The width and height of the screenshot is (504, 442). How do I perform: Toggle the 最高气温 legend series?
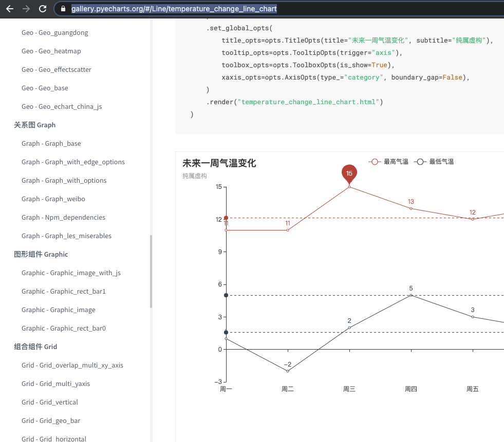coord(388,162)
